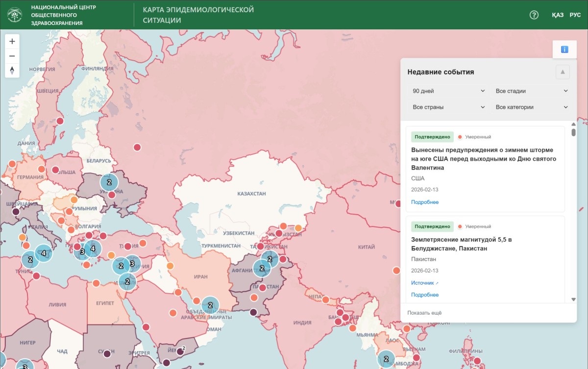Click the scroll down arrow in the events list
Screen dimensions: 588x369
(574, 299)
